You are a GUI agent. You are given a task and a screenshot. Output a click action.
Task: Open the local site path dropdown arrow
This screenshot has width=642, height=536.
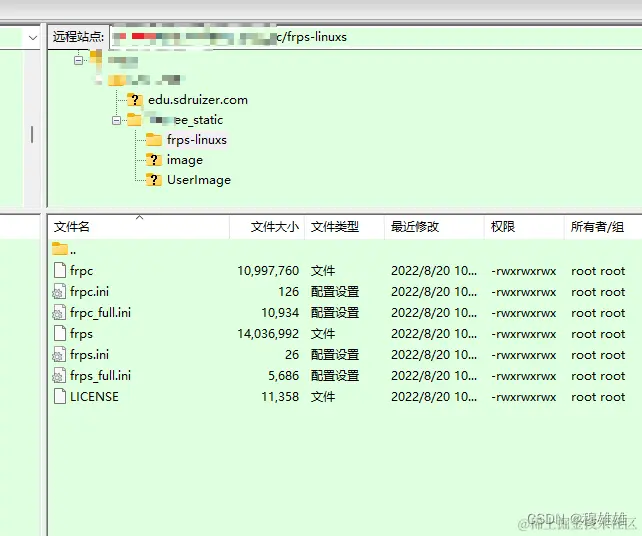tap(32, 38)
